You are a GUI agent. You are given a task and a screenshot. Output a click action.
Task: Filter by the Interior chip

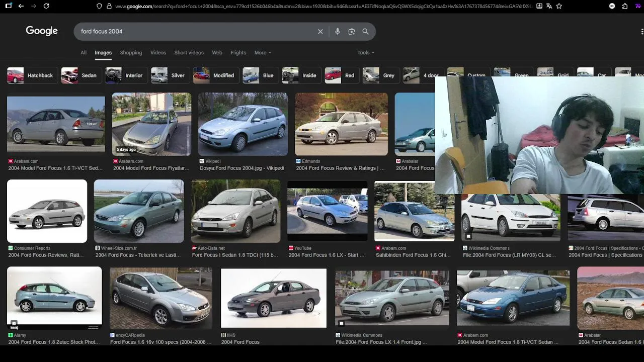(x=125, y=75)
